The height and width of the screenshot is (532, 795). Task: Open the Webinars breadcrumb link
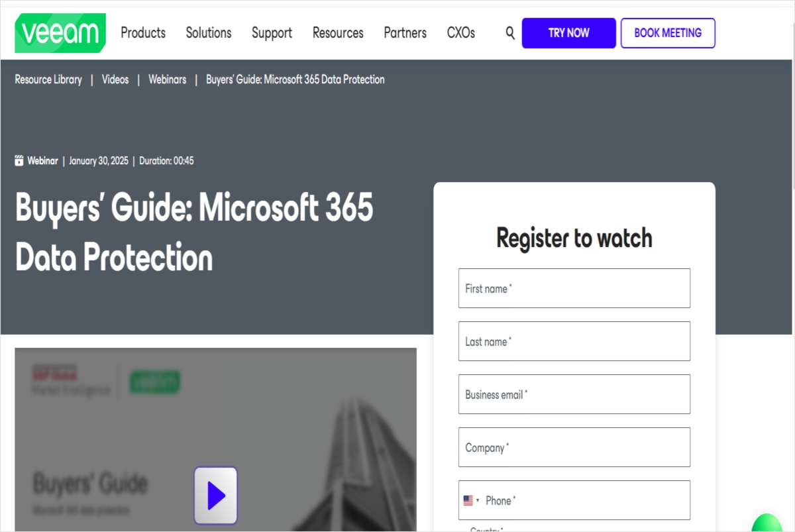tap(167, 80)
